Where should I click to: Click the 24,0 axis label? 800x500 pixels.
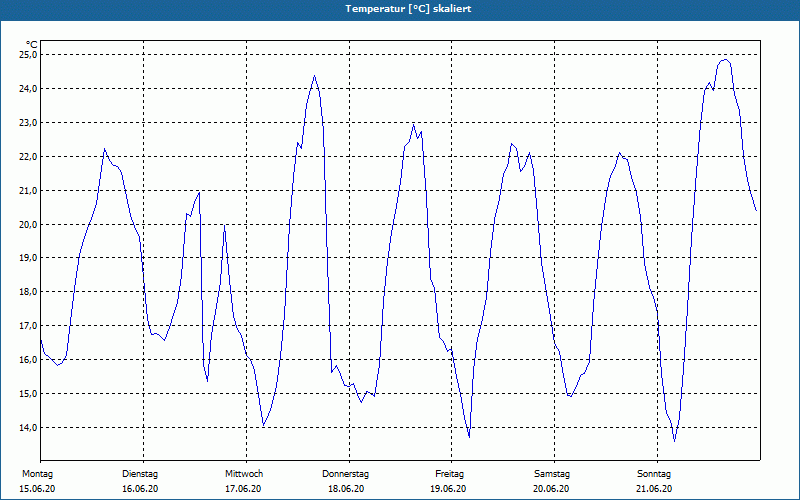pyautogui.click(x=28, y=89)
